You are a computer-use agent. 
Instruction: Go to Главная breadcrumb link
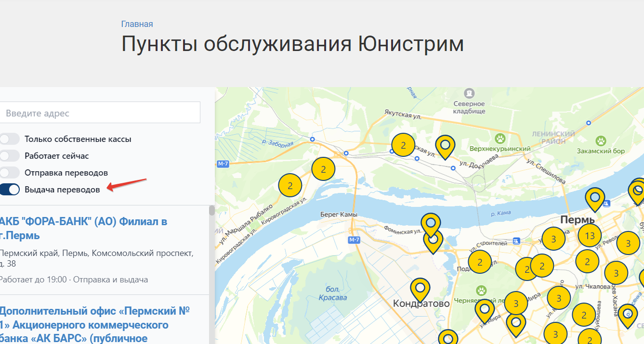[x=137, y=24]
